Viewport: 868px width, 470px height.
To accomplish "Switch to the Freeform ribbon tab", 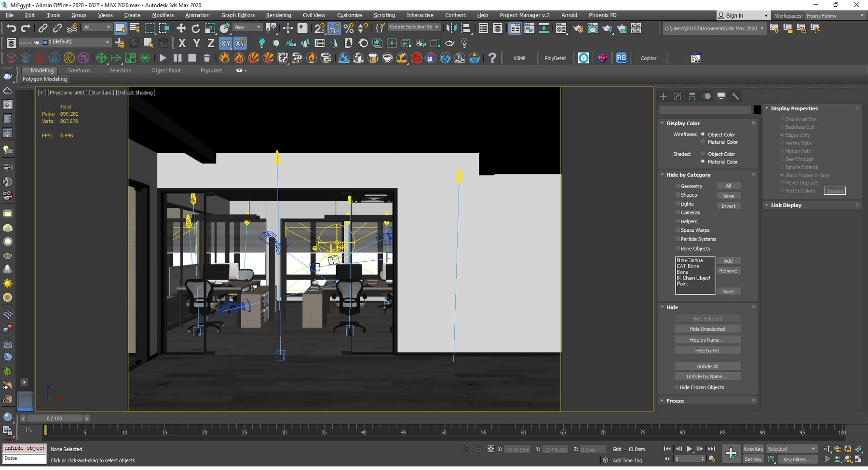I will point(79,70).
